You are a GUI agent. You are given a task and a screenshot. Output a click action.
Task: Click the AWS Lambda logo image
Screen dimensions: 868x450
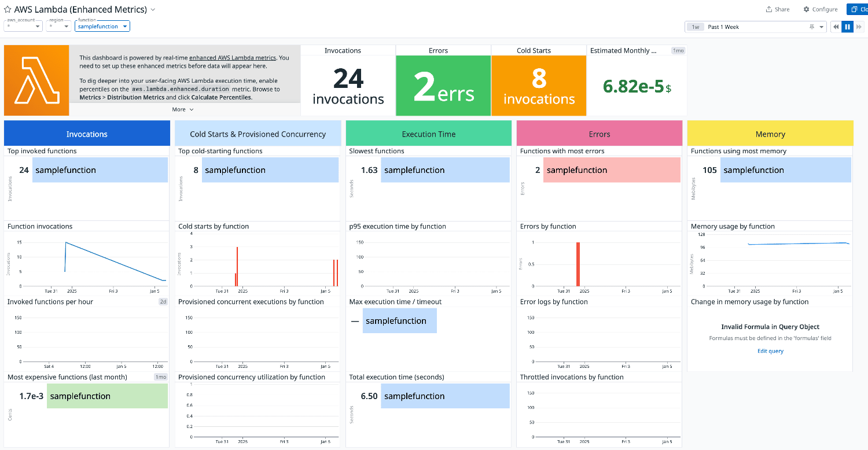tap(36, 80)
